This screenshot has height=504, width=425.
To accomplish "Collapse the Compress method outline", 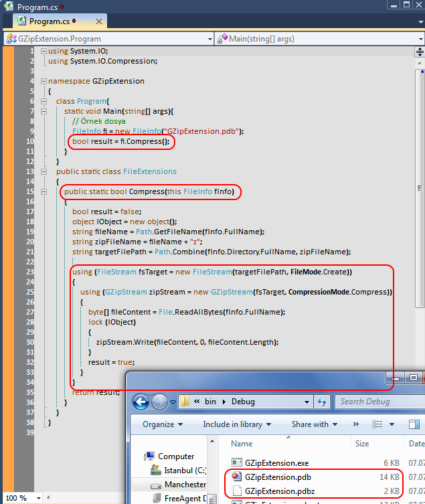I will [44, 192].
